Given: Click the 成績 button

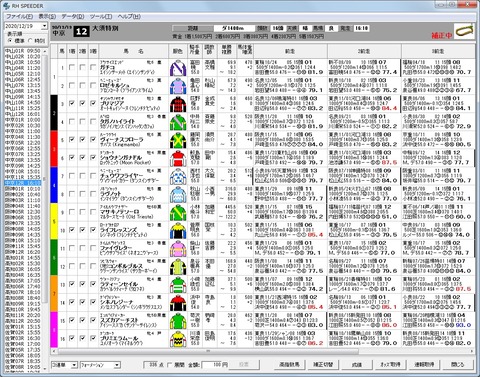Looking at the screenshot, I should 357,365.
